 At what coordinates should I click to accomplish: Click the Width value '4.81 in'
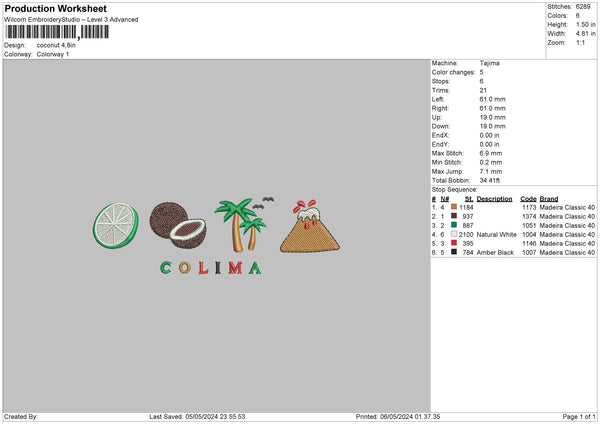585,34
